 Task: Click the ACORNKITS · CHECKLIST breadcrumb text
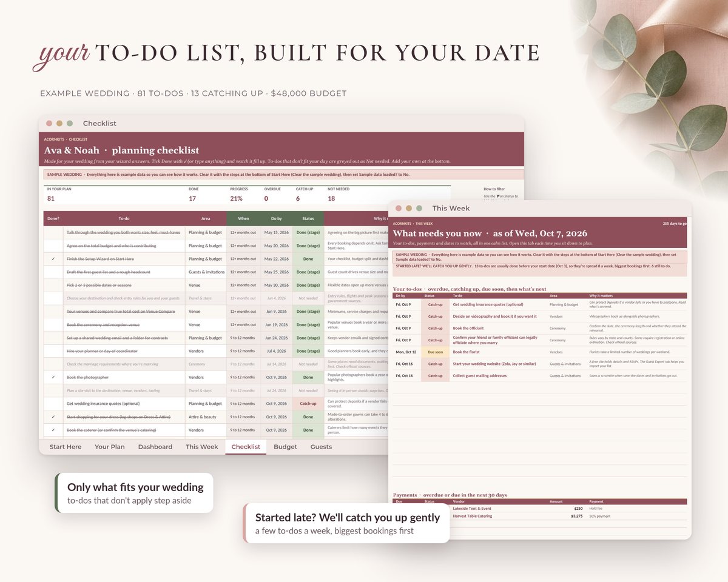point(66,139)
